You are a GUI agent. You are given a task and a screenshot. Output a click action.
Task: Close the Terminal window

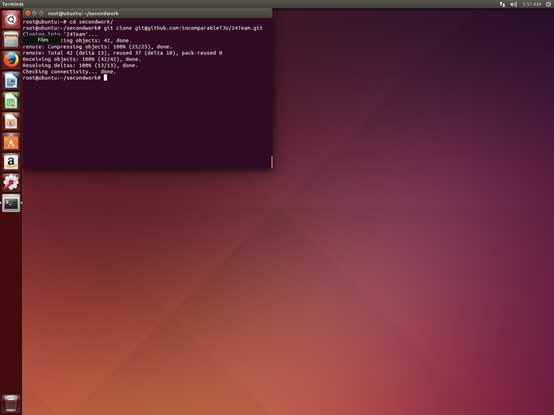click(28, 13)
